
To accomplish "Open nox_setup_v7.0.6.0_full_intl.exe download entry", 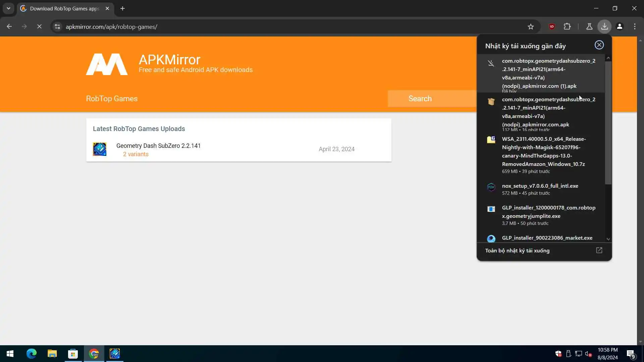I will point(540,186).
